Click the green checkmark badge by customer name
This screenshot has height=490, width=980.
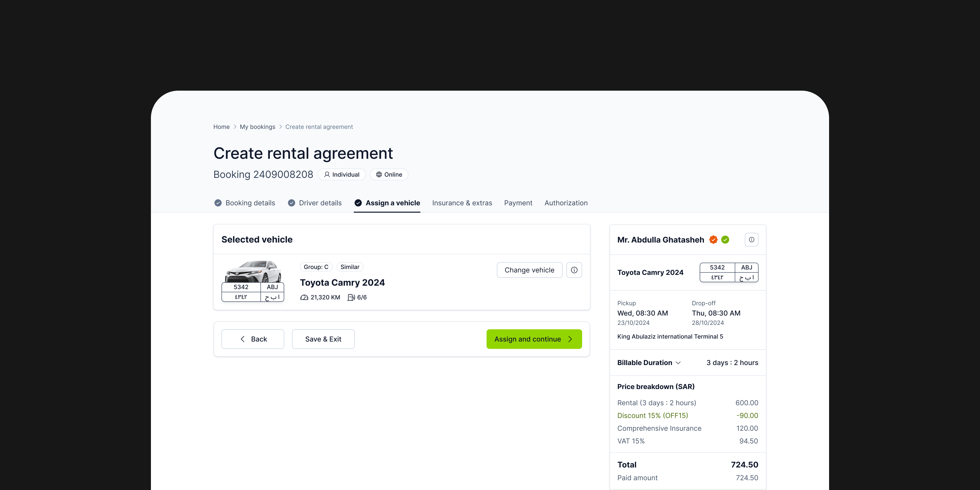click(x=725, y=240)
